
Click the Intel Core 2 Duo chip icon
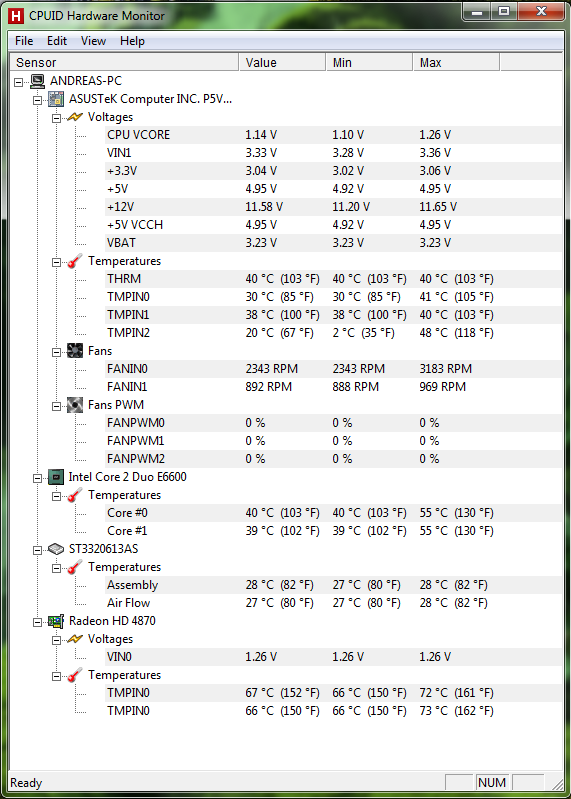(x=56, y=477)
